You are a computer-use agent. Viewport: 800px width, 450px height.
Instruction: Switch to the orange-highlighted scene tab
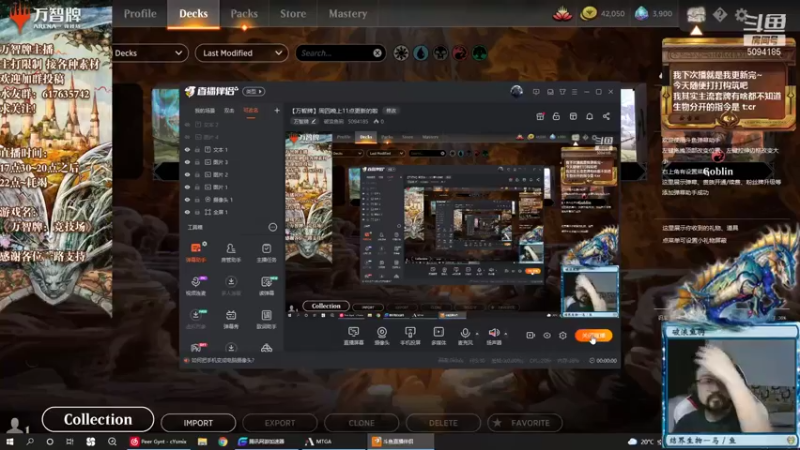tap(251, 111)
